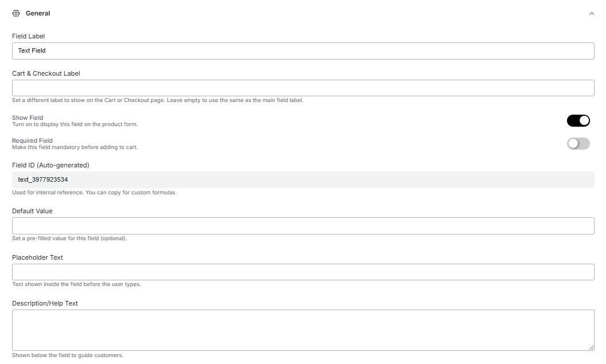Focus the Placeholder Text input
Viewport: 606px width, 364px height.
coord(302,272)
